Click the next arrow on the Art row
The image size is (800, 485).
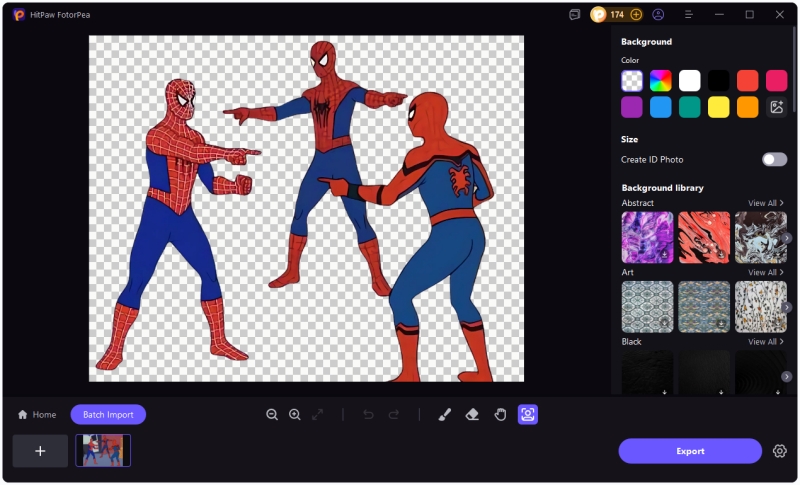786,308
